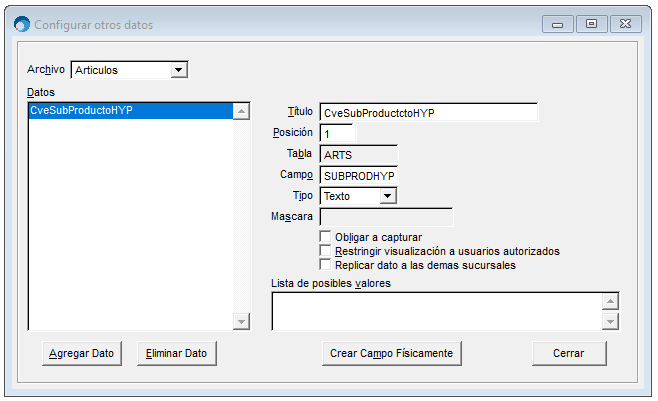Maximize the Configurar otros datos window
The image size is (658, 401).
(591, 23)
